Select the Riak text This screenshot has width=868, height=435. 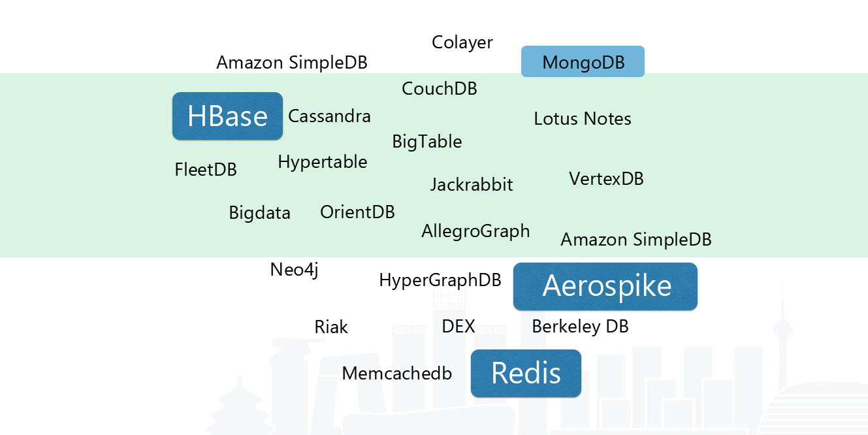331,327
